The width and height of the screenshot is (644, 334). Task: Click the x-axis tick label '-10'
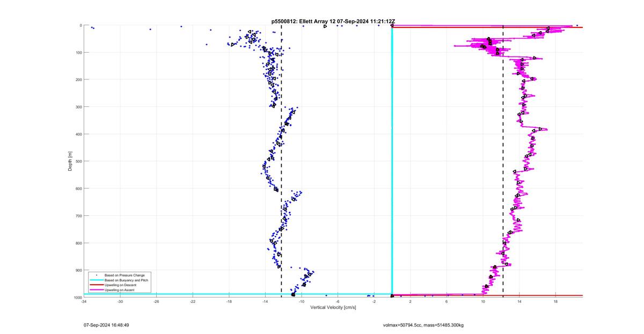(302, 302)
